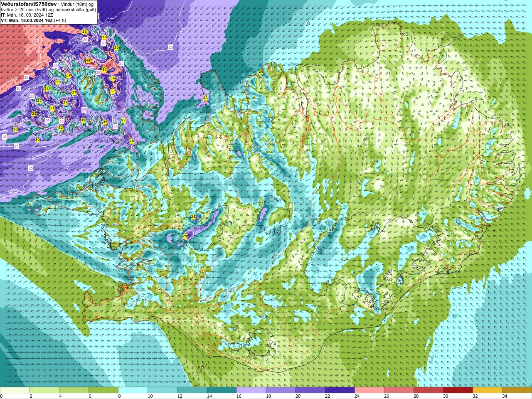Viewport: 532px width, 399px height.
Task: Click the 24–26 m/s pink legend swatch
Action: pos(369,390)
